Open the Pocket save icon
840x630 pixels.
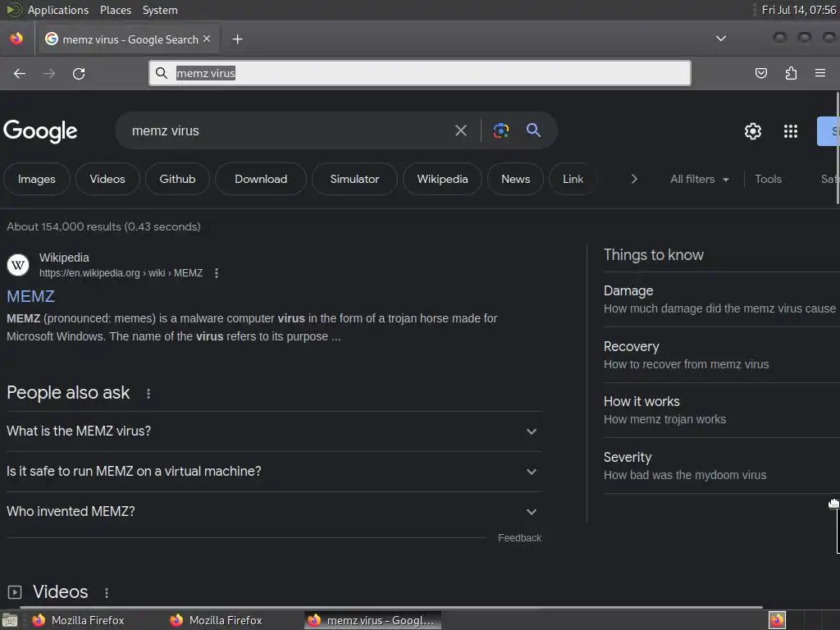pyautogui.click(x=760, y=73)
